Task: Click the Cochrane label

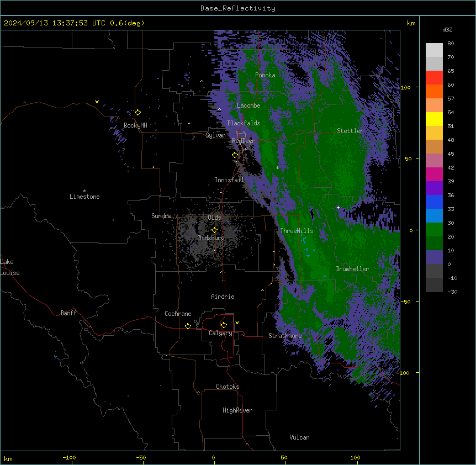Action: (178, 314)
